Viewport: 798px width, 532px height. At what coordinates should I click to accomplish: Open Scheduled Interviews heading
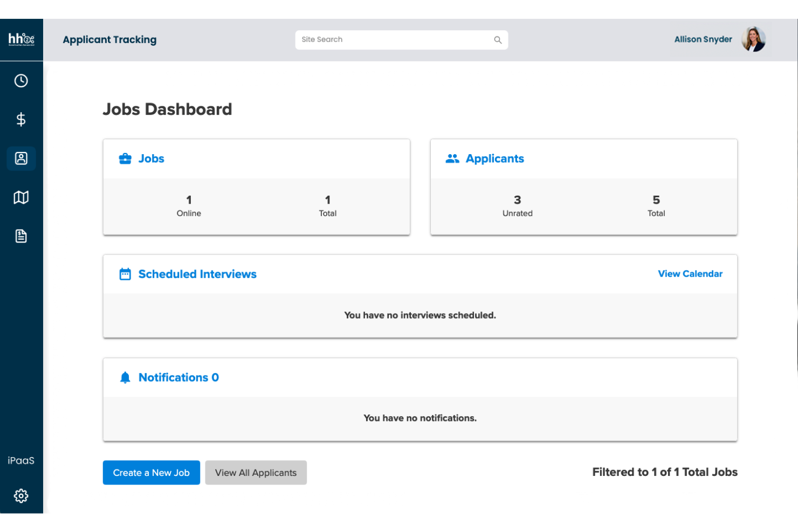(x=197, y=274)
